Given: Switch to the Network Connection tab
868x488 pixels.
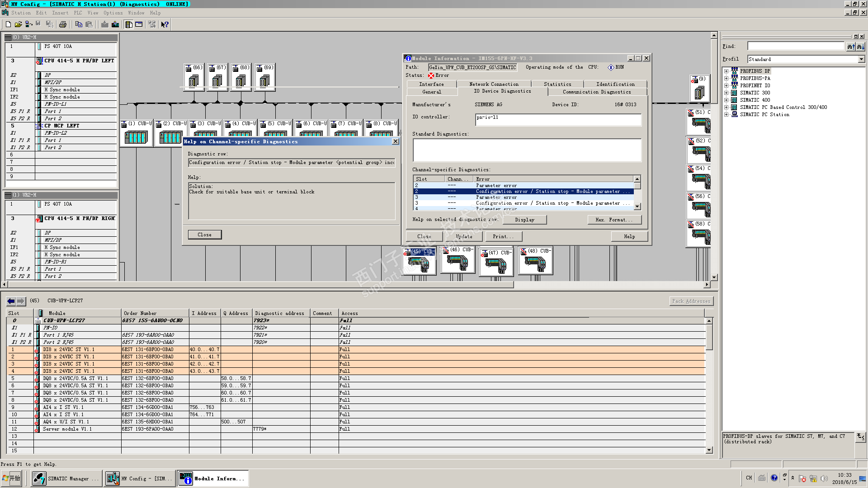Looking at the screenshot, I should 494,84.
